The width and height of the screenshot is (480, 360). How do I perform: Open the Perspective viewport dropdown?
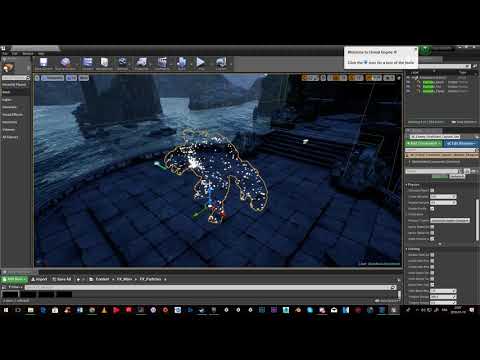(53, 78)
